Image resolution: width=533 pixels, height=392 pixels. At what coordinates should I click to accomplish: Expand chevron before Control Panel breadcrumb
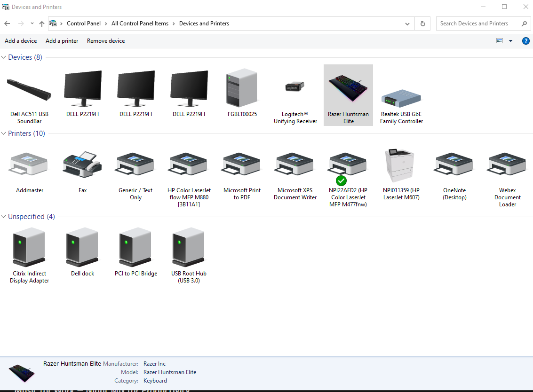pyautogui.click(x=61, y=24)
